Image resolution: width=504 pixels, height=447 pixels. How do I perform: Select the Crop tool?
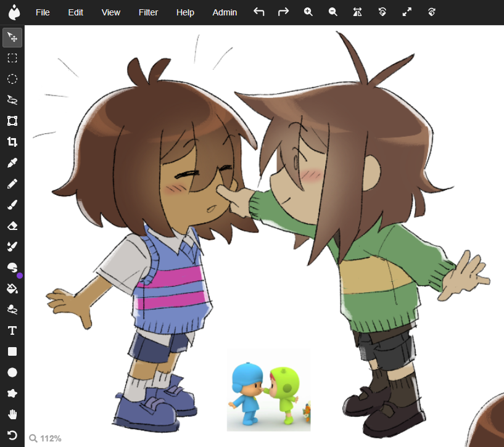(x=12, y=142)
